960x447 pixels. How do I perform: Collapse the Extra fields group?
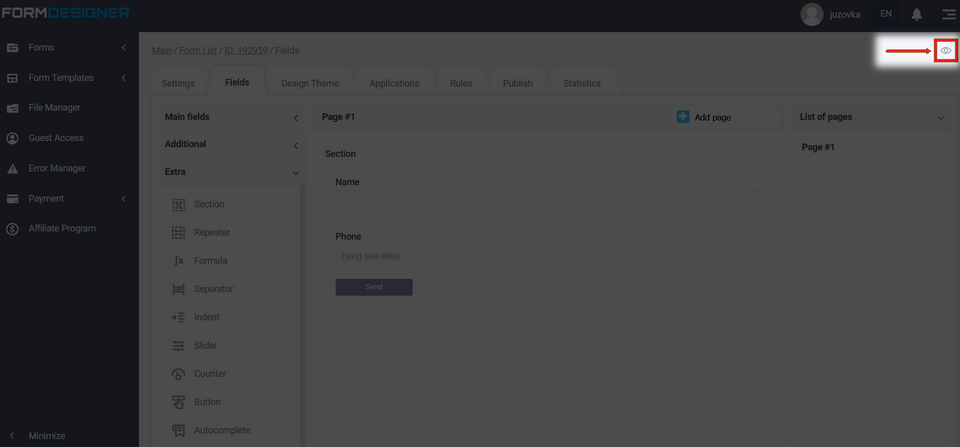pyautogui.click(x=295, y=172)
